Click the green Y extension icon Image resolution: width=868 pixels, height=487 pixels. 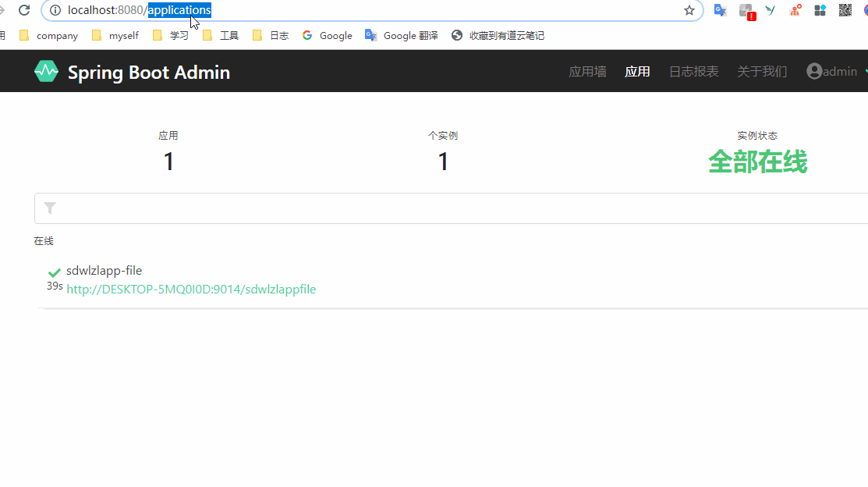pos(771,10)
